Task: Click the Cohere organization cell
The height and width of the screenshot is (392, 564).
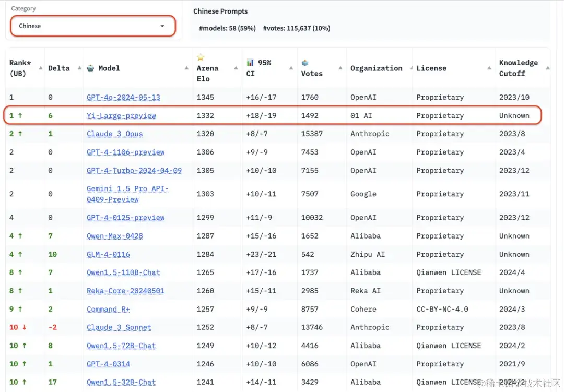Action: [x=363, y=310]
